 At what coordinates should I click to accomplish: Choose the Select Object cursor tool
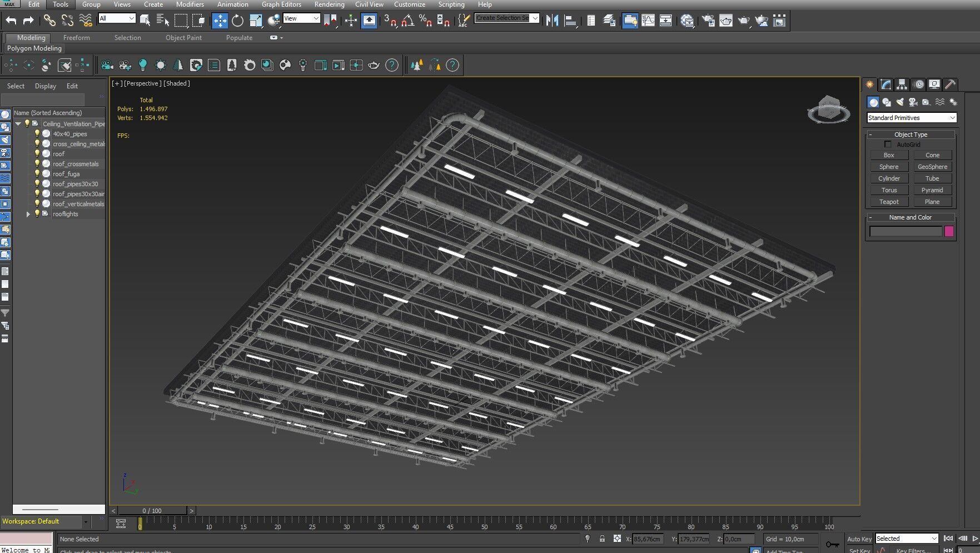[x=146, y=21]
